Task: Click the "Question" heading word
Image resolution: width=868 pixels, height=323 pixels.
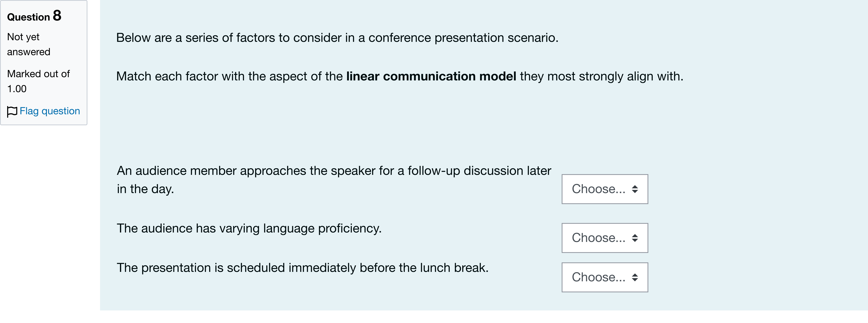Action: 29,17
